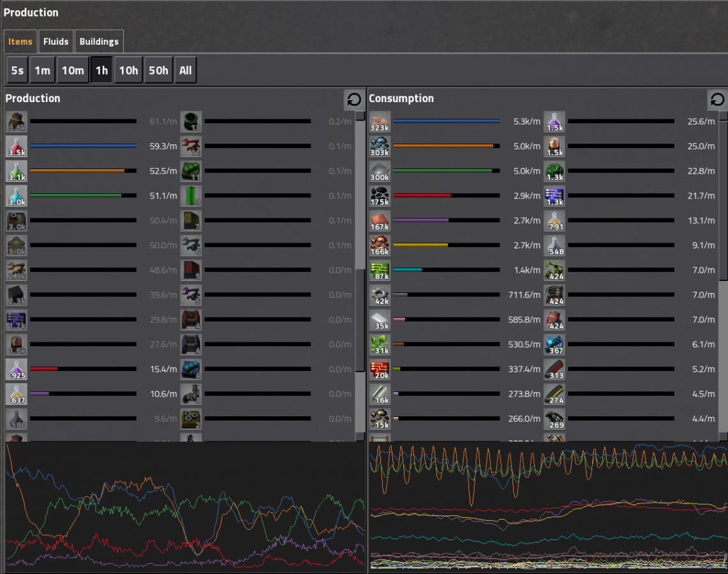Image resolution: width=728 pixels, height=574 pixels.
Task: Switch to the Fluids tab
Action: pyautogui.click(x=56, y=42)
